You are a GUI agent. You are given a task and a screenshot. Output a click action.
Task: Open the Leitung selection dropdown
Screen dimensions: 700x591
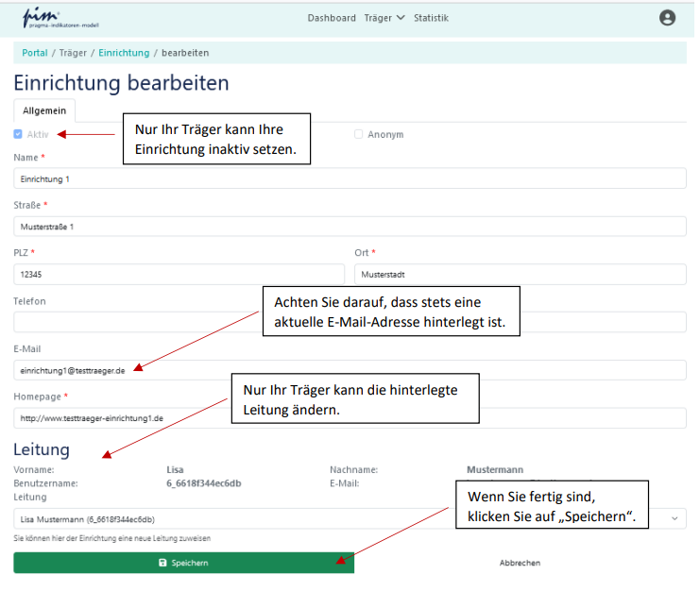point(350,518)
